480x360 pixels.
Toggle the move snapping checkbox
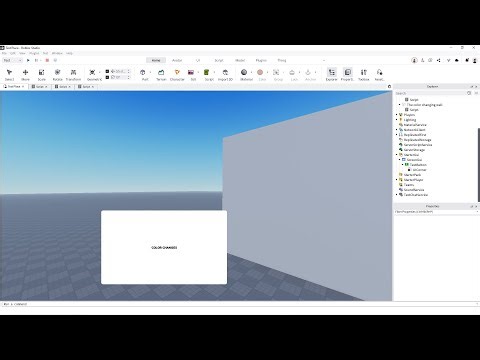point(107,71)
